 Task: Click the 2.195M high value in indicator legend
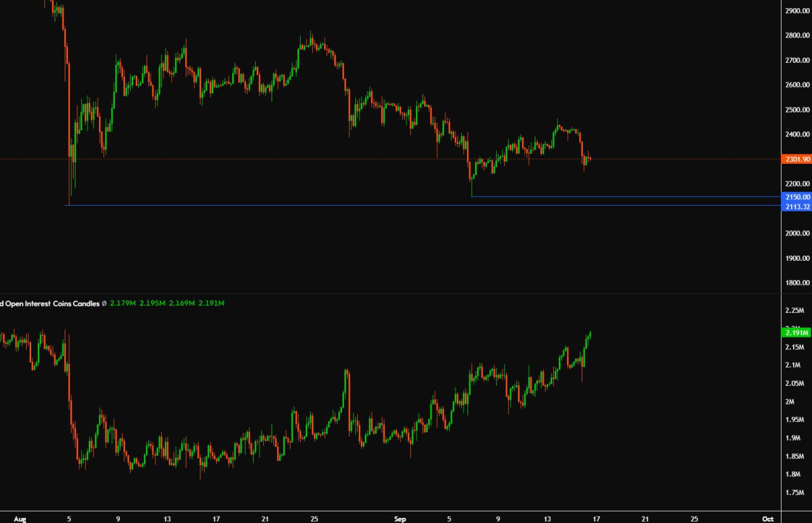152,304
